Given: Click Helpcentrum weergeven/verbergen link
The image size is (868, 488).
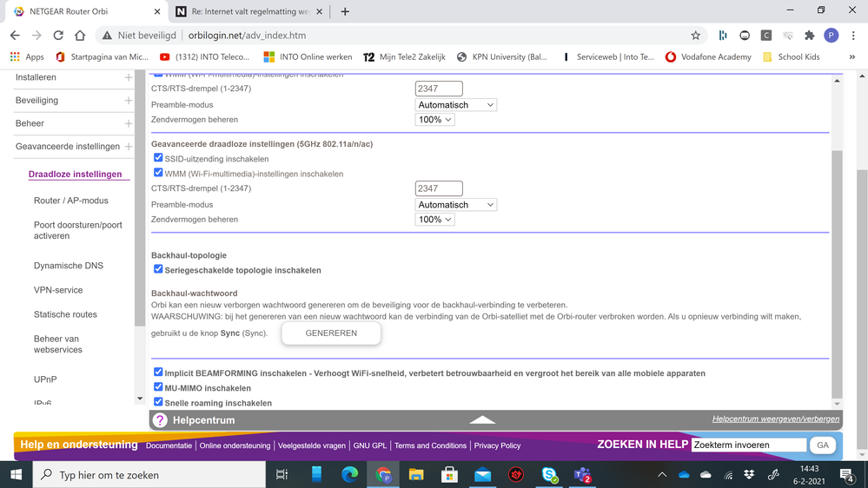Looking at the screenshot, I should coord(776,419).
